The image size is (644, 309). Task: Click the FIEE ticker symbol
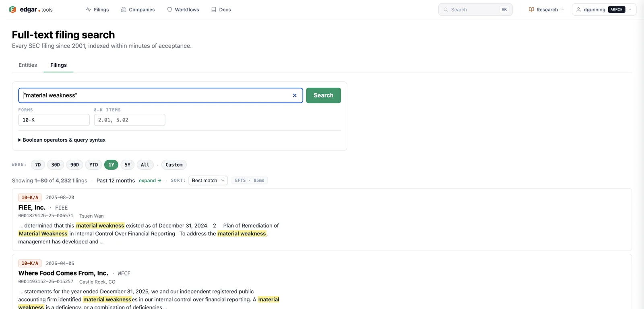tap(61, 208)
